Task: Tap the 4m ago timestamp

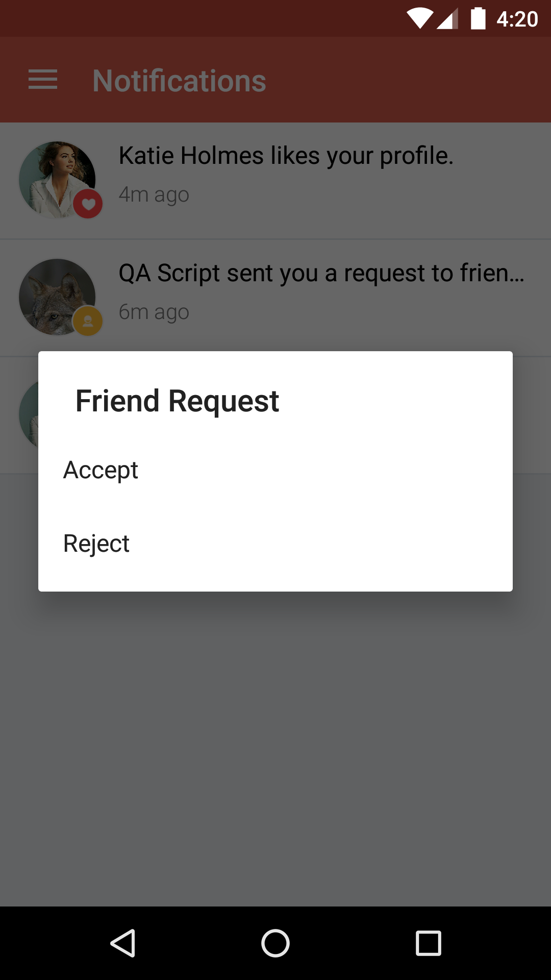Action: [154, 195]
